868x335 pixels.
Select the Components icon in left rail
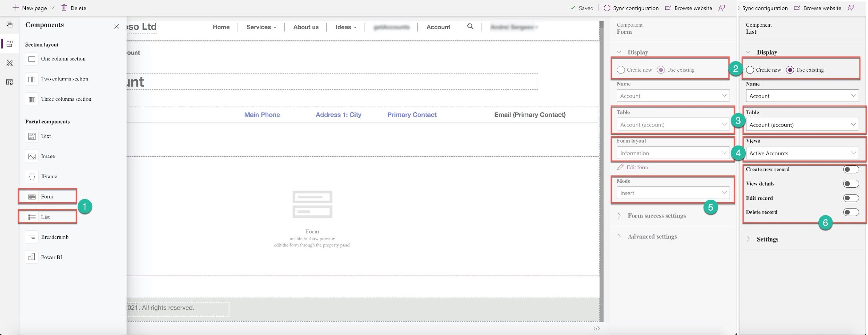pos(9,44)
